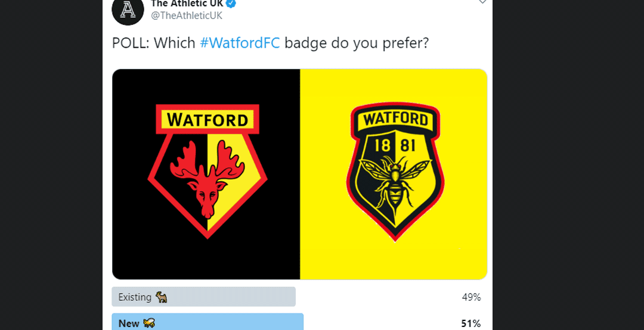Click the WATFORD lettering on the new badge
Viewport: 644px width, 330px height.
tap(395, 120)
